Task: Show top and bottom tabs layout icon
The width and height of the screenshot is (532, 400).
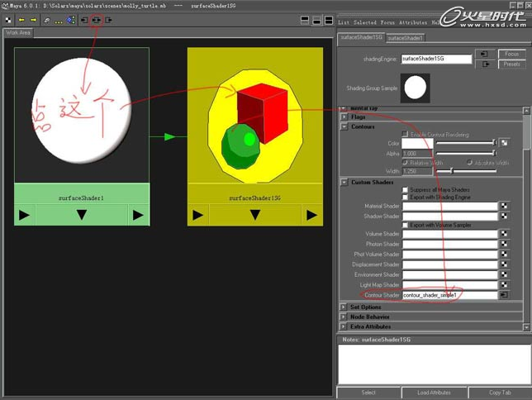Action: pyautogui.click(x=329, y=21)
